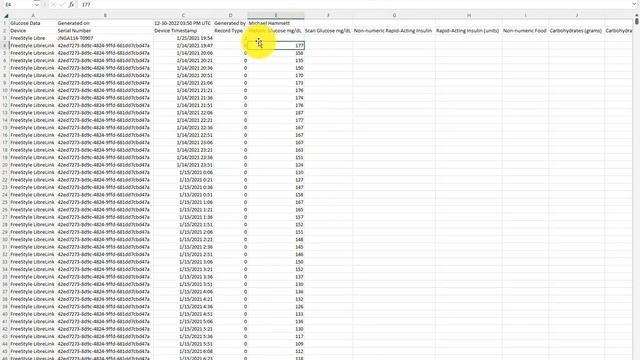Click the formula bar showing 177
The image size is (640, 360).
click(x=355, y=4)
